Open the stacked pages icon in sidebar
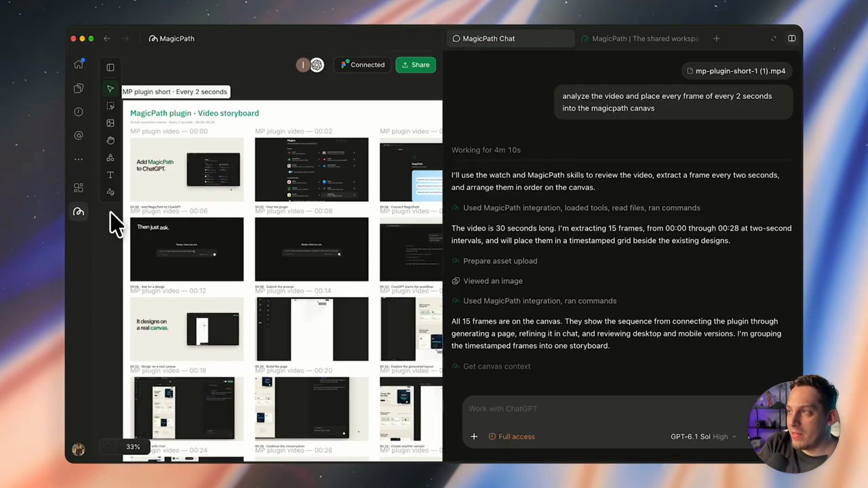Screen dimensions: 868x488 click(x=79, y=88)
